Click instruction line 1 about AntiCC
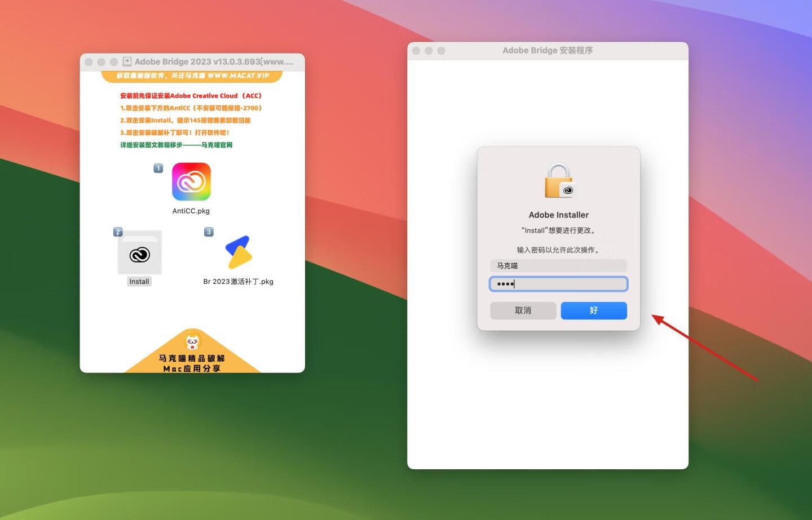 [x=191, y=108]
